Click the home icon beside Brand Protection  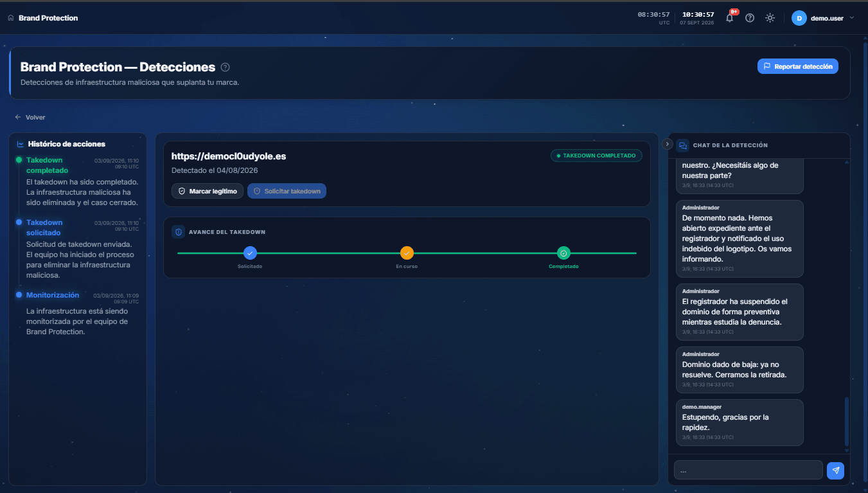(10, 18)
